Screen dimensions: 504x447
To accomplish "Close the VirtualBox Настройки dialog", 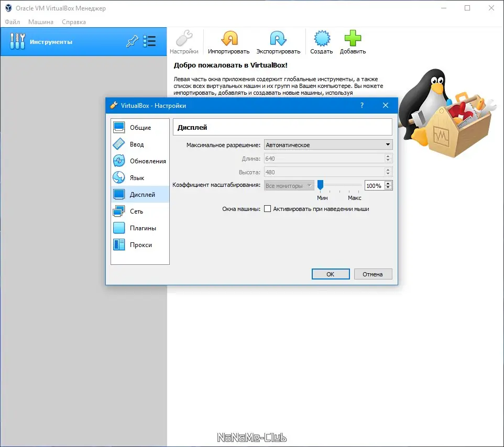I will click(x=386, y=105).
